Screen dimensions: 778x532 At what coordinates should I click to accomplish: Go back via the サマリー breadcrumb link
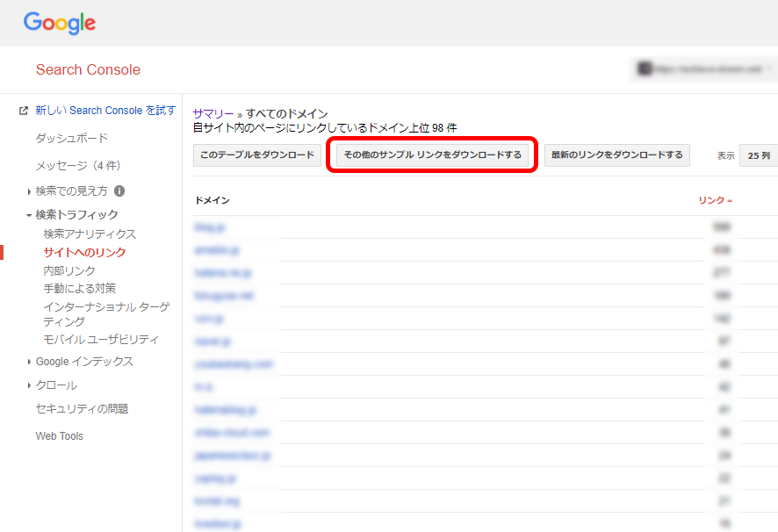[213, 113]
